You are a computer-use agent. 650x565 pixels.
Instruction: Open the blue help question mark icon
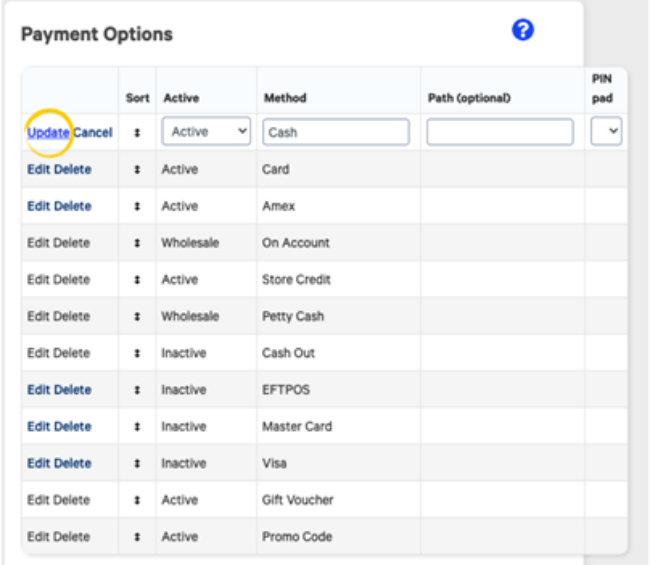click(522, 30)
